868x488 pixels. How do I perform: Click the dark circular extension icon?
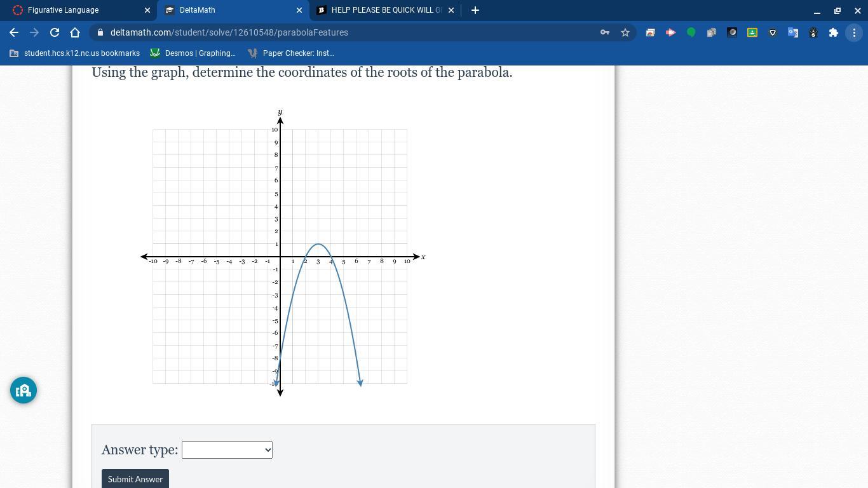(732, 32)
